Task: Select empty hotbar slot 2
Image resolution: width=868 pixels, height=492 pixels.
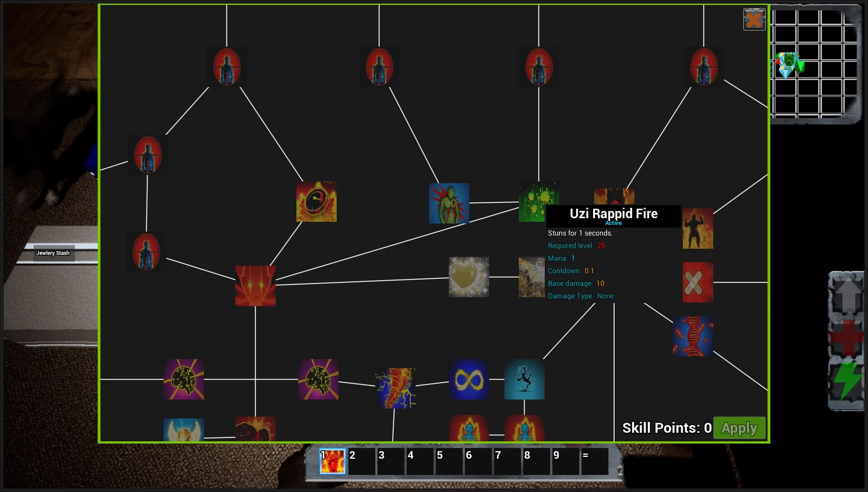Action: (x=361, y=461)
